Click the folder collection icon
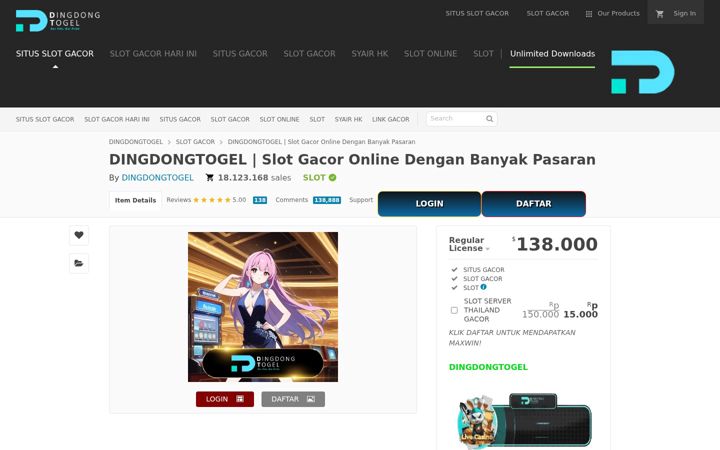 click(x=79, y=263)
